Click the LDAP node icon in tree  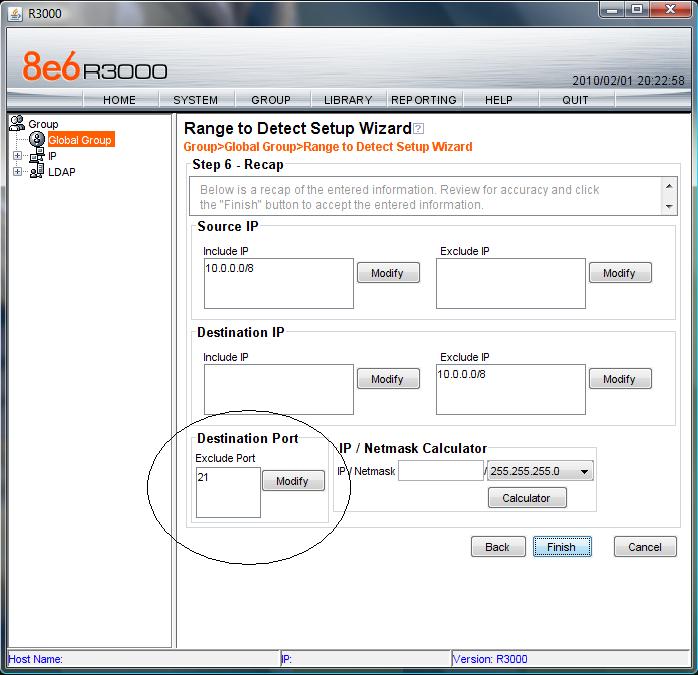click(37, 172)
